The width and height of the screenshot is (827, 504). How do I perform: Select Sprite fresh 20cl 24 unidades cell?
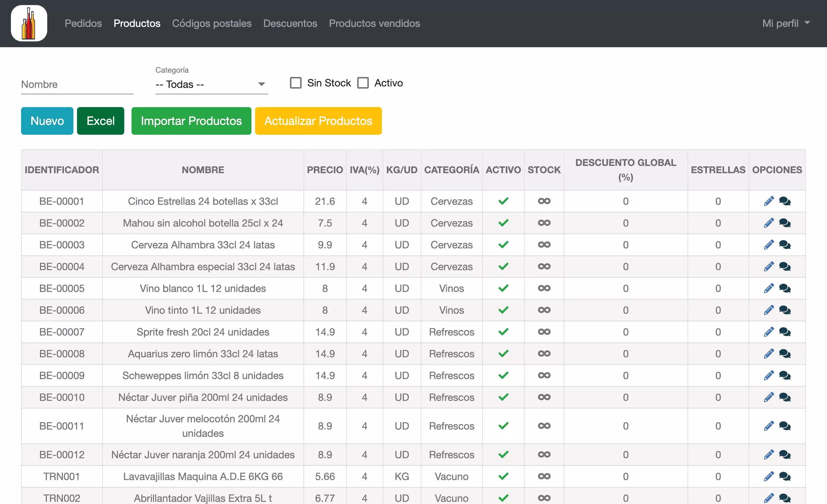pyautogui.click(x=203, y=332)
